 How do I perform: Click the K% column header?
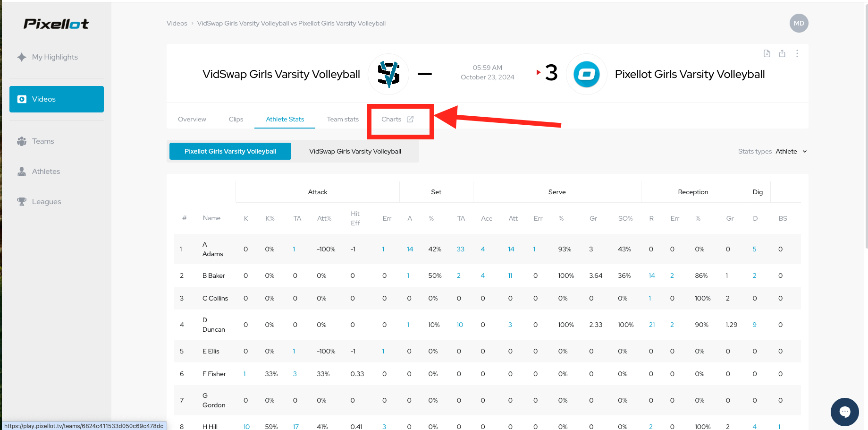click(270, 218)
